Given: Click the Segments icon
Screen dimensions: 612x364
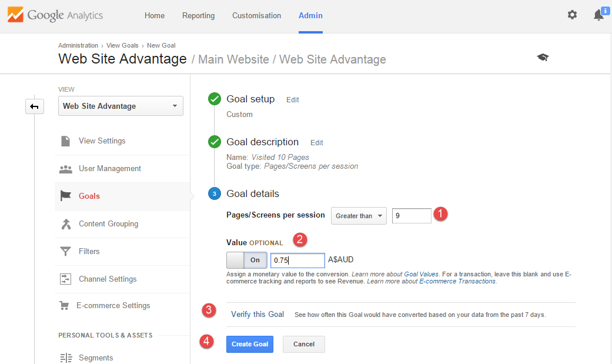Looking at the screenshot, I should (66, 358).
